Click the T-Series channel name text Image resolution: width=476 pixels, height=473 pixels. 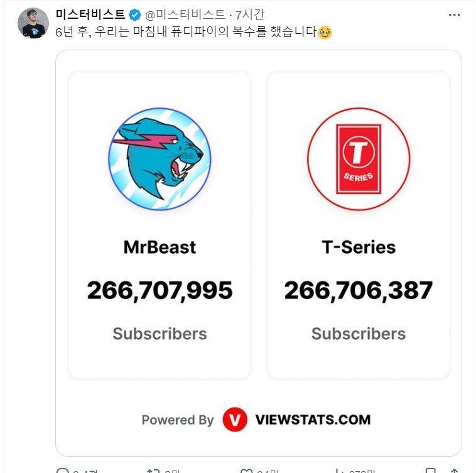click(x=359, y=247)
